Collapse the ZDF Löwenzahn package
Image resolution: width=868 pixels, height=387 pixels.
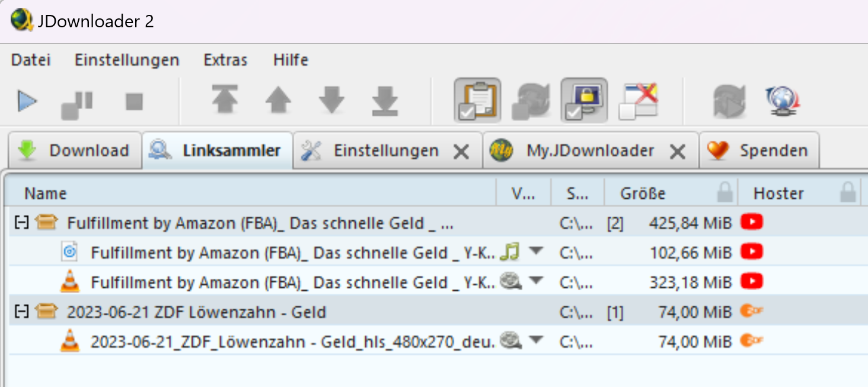pyautogui.click(x=21, y=311)
